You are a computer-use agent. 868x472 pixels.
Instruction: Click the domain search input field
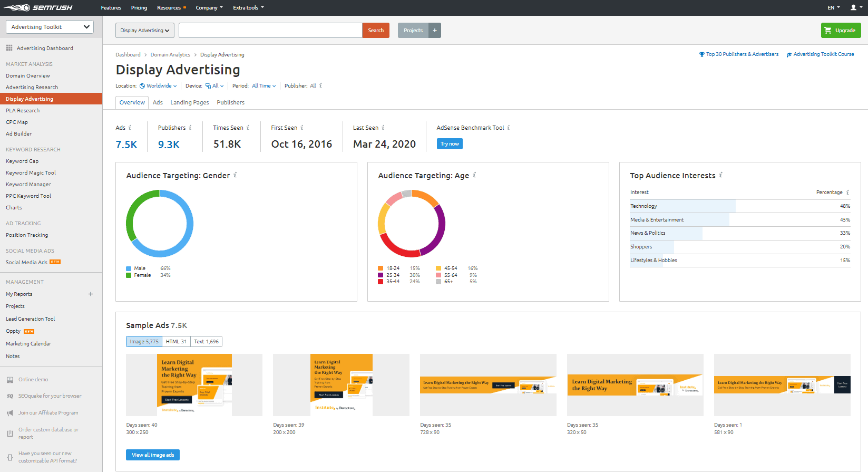(x=270, y=30)
